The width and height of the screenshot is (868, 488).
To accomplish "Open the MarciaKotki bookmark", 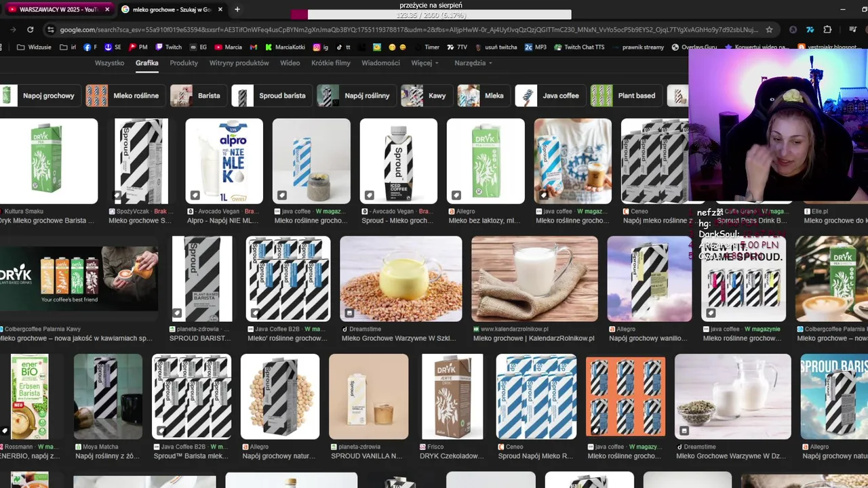I will click(x=285, y=47).
